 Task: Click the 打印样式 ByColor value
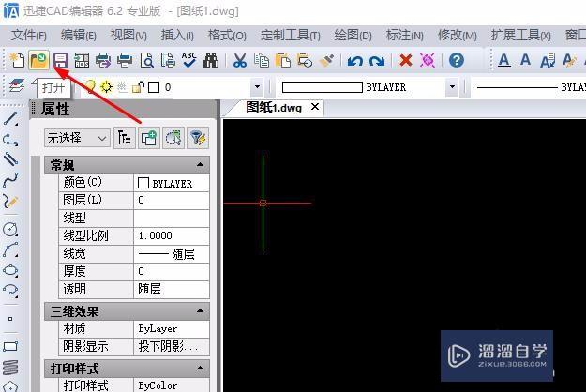coord(172,384)
